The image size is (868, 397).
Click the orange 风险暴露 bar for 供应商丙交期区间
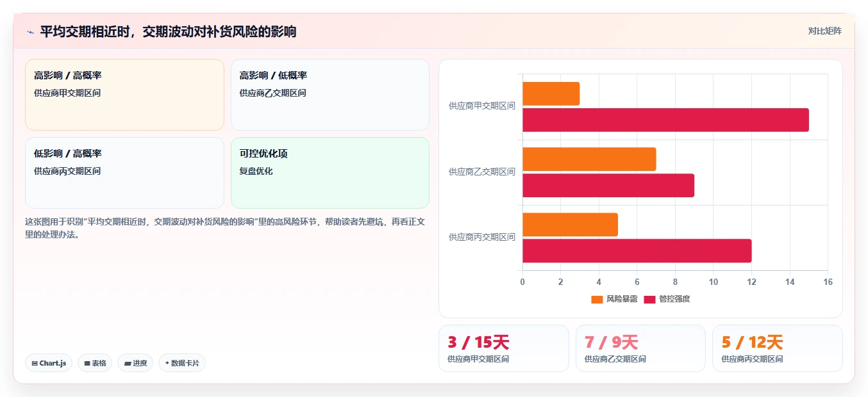pos(570,225)
